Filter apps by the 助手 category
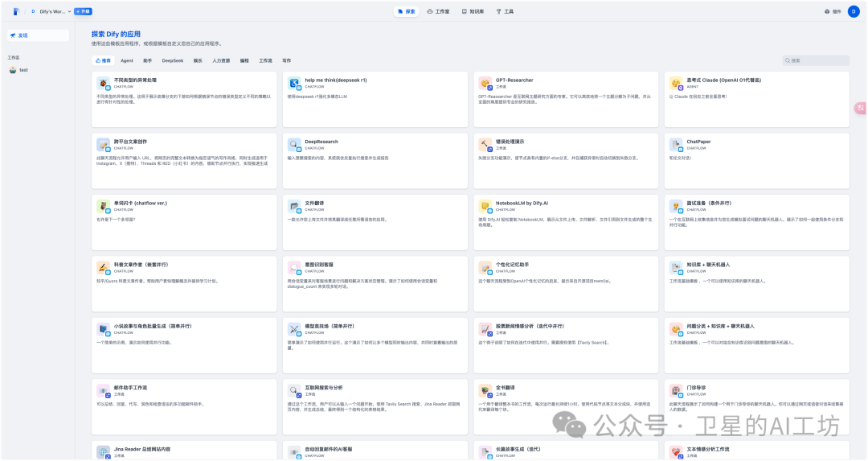Image resolution: width=868 pixels, height=461 pixels. pyautogui.click(x=147, y=61)
